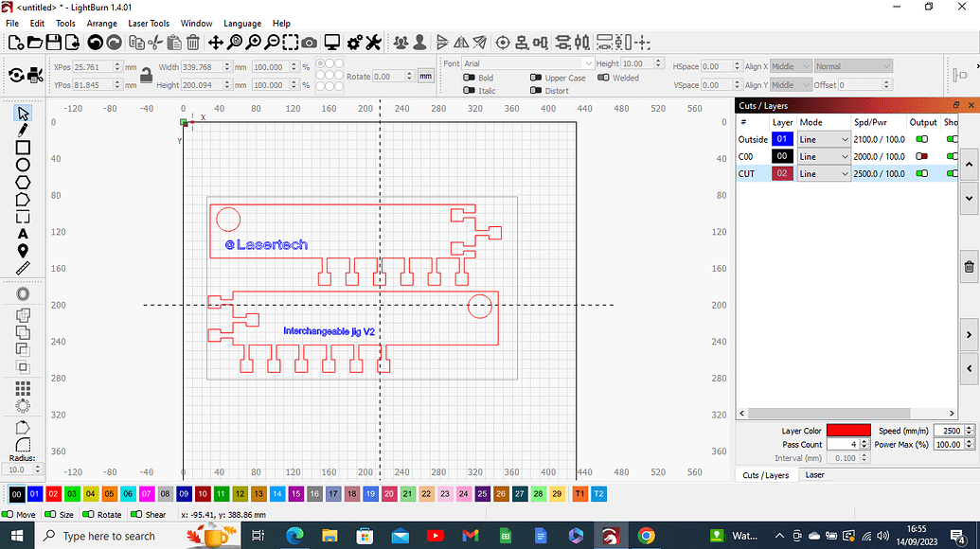This screenshot has width=980, height=549.
Task: Activate the Text tool
Action: tap(24, 234)
